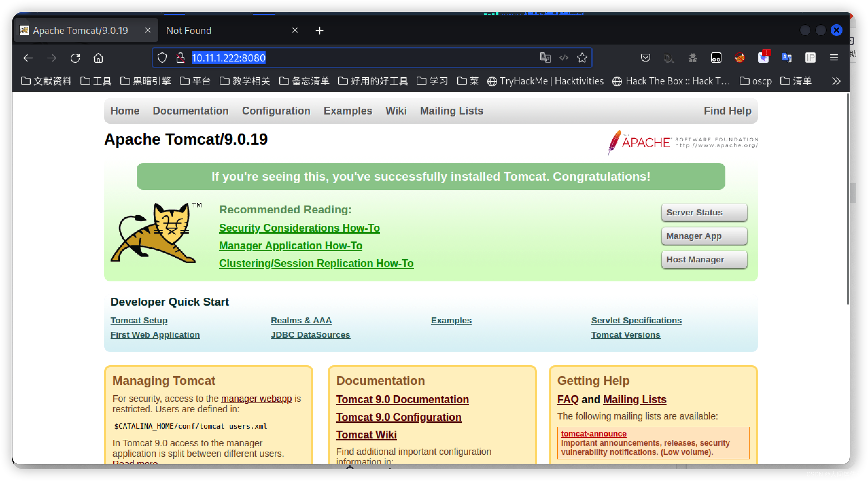Open the 平台 bookmark folder

[195, 81]
